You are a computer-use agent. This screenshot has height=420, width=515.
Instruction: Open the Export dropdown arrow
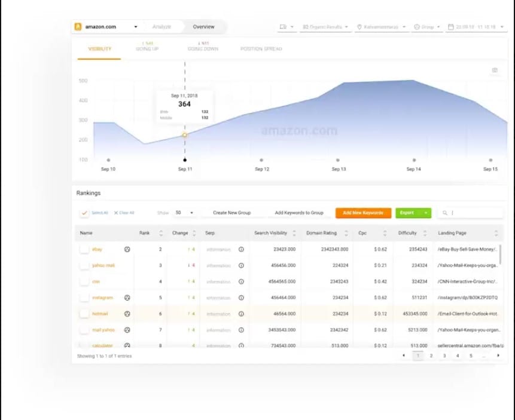click(x=426, y=213)
